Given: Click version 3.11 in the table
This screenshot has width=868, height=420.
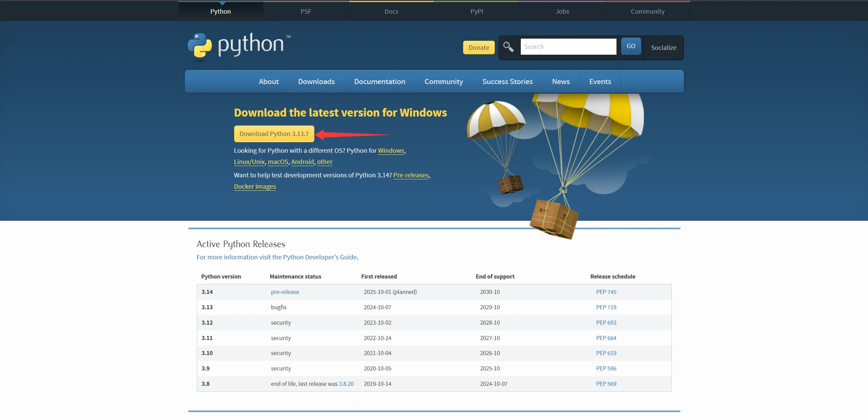Looking at the screenshot, I should click(207, 338).
